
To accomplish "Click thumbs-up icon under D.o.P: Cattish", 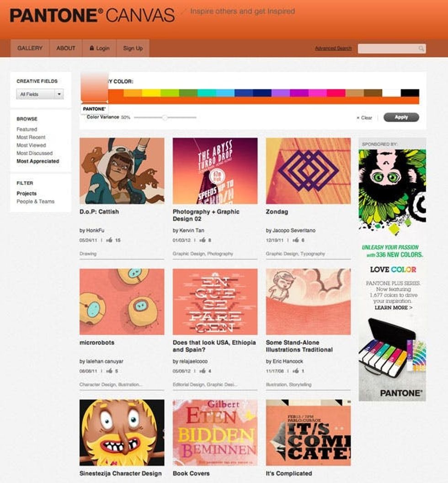I will (x=109, y=240).
